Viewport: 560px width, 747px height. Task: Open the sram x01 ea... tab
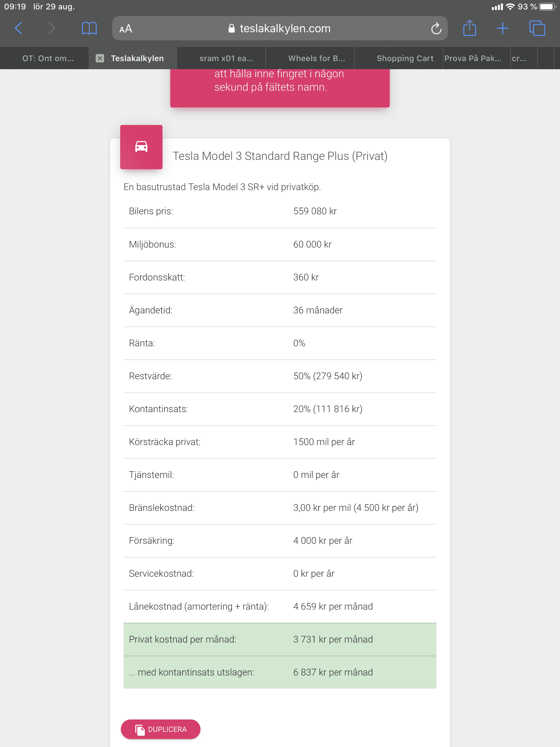tap(226, 58)
